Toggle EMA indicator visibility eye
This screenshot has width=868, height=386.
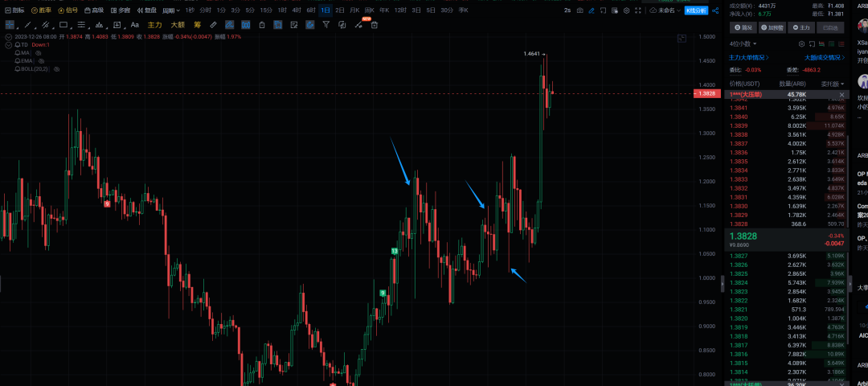tap(42, 61)
